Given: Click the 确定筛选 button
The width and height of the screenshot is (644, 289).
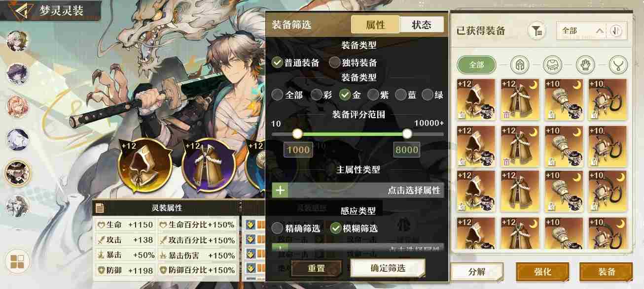Looking at the screenshot, I should [x=388, y=268].
